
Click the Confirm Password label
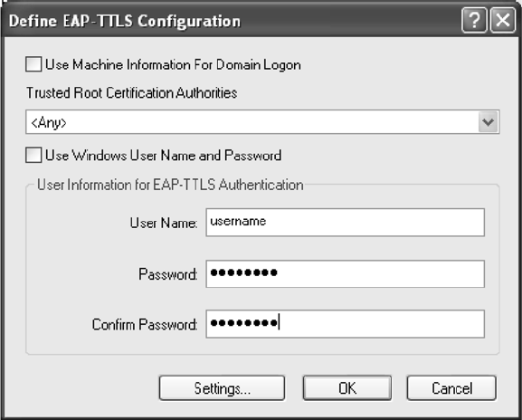145,324
